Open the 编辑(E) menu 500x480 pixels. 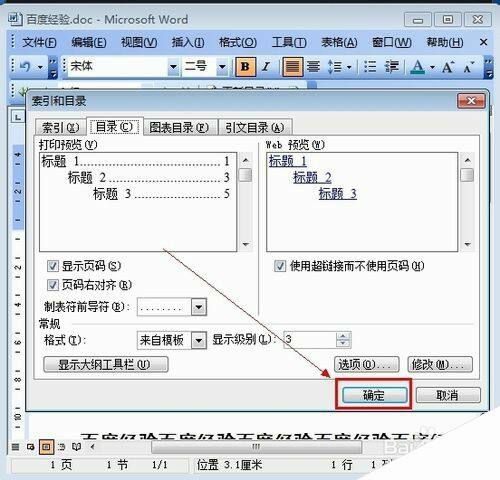[89, 42]
